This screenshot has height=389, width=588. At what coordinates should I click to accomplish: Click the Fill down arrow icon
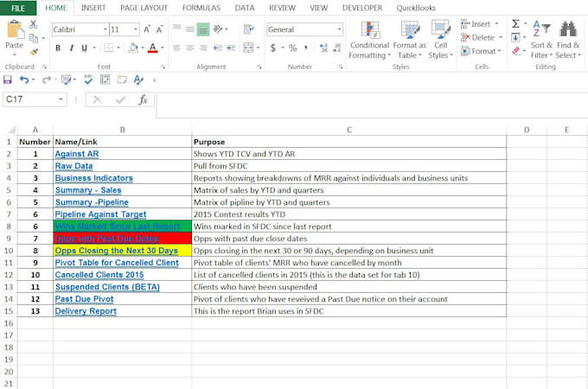[x=515, y=38]
